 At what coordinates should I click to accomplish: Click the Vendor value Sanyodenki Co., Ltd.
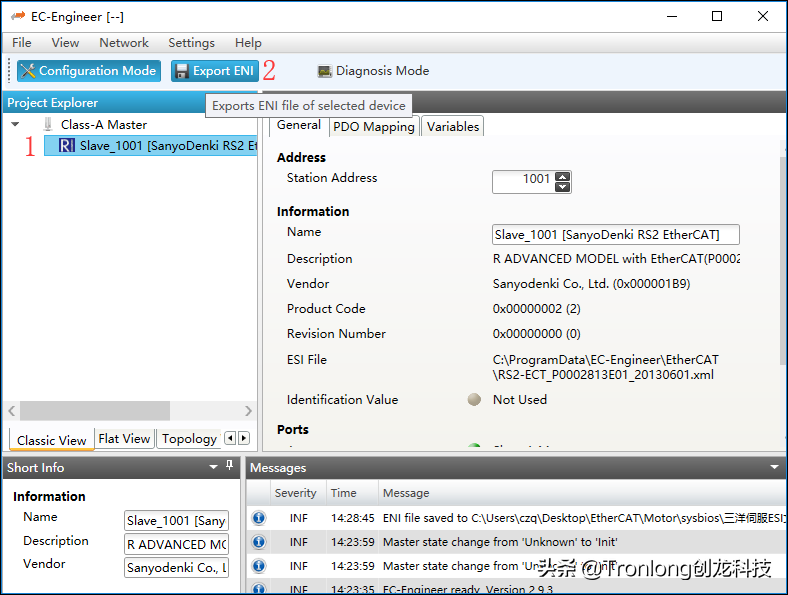click(592, 284)
